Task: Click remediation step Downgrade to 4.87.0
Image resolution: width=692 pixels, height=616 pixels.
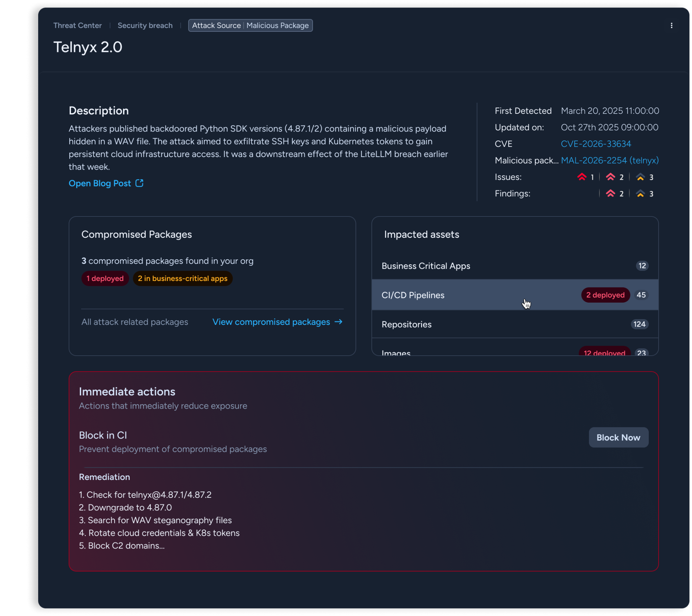Action: [125, 507]
